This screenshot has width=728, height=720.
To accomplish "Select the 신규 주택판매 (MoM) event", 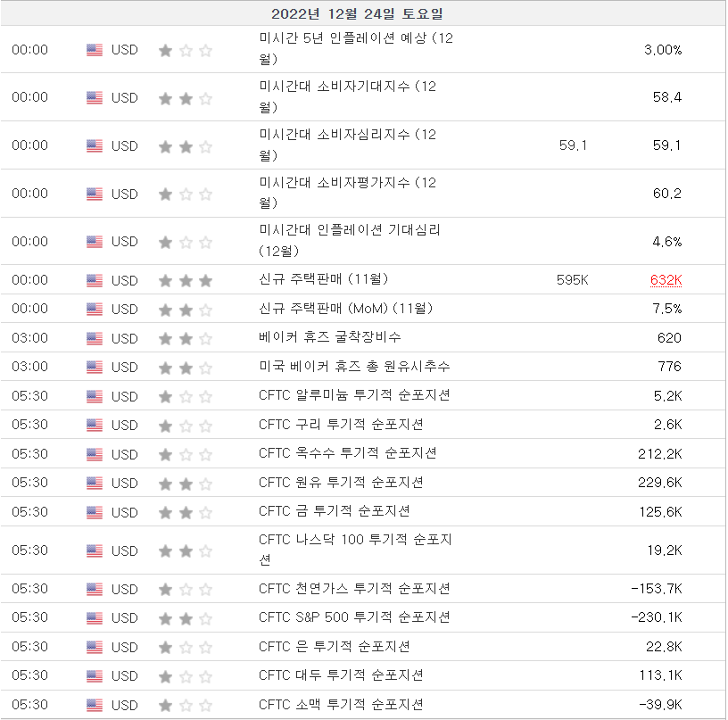I will 345,309.
